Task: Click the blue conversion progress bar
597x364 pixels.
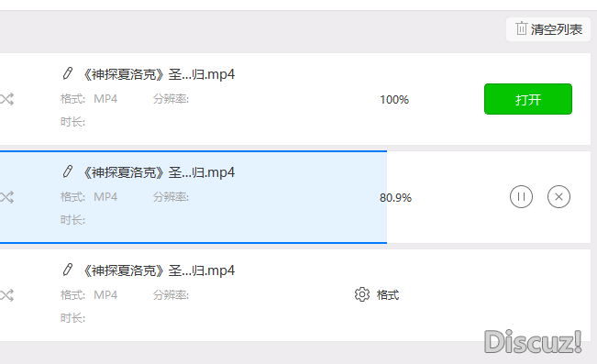Action: 193,197
